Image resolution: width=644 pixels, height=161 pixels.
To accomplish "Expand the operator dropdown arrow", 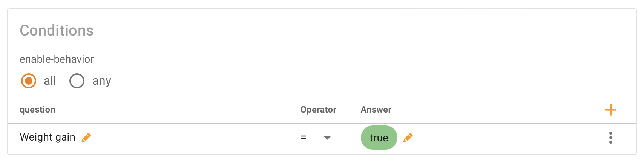I will 327,138.
